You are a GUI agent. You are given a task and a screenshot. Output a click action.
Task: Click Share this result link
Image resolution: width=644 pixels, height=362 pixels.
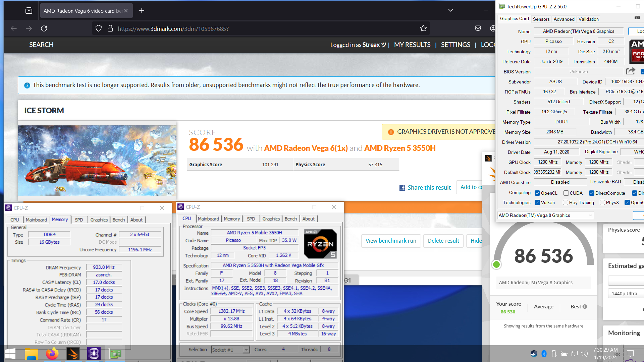(429, 188)
